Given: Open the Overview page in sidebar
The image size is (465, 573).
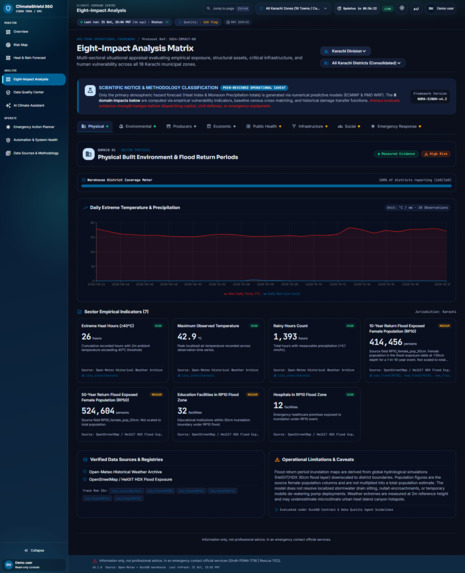Looking at the screenshot, I should tap(34, 32).
